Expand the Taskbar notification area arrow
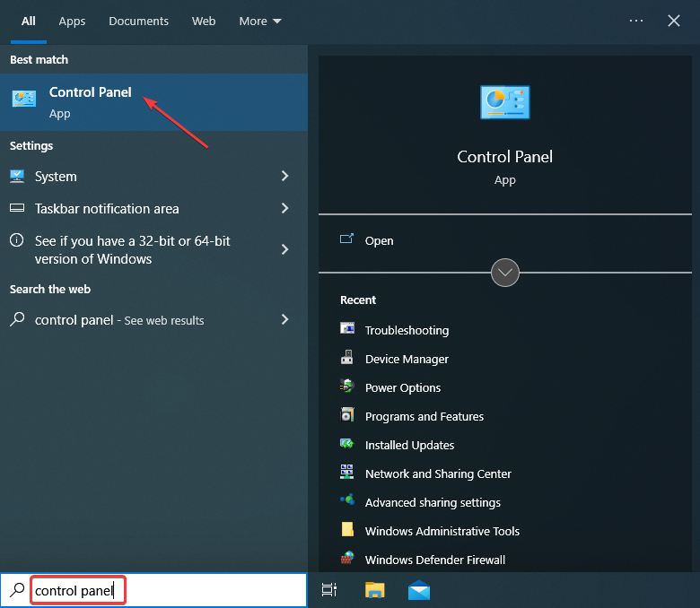The image size is (700, 608). 284,208
